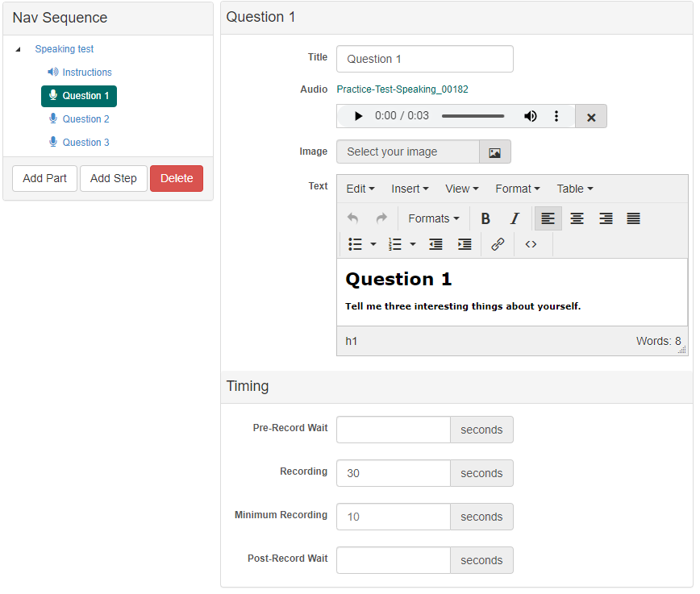Viewport: 700px width, 594px height.
Task: Toggle italic formatting in text editor
Action: pos(515,218)
